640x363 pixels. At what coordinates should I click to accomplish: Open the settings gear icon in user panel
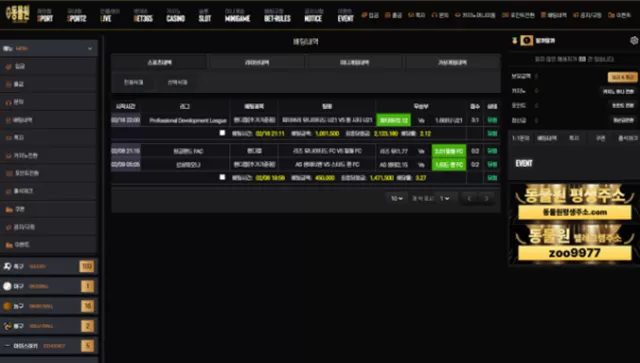[x=634, y=40]
